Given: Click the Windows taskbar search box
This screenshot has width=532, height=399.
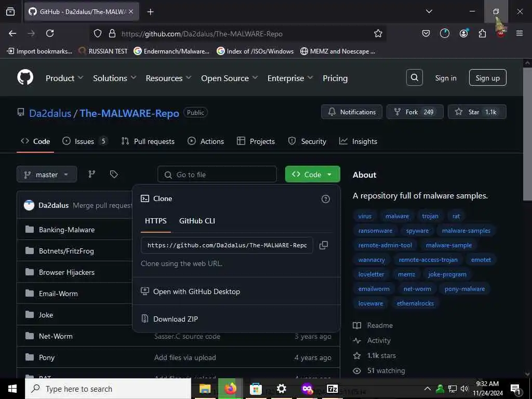Looking at the screenshot, I should 108,389.
